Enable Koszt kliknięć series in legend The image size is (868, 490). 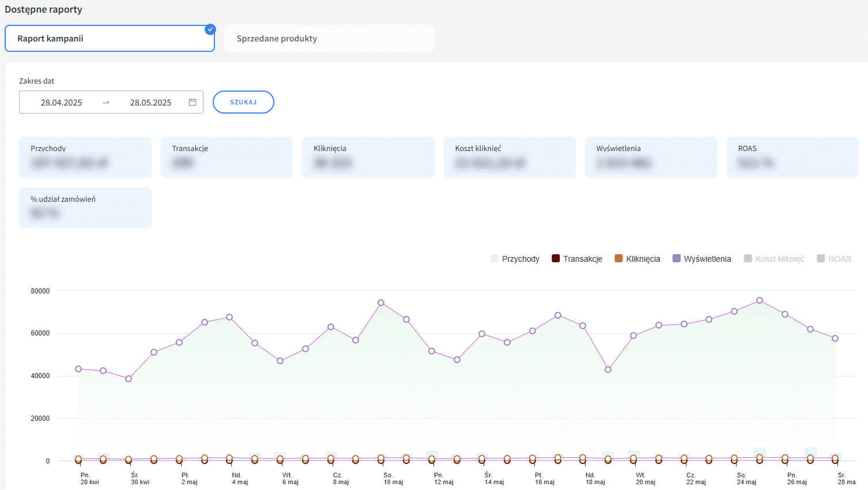774,259
